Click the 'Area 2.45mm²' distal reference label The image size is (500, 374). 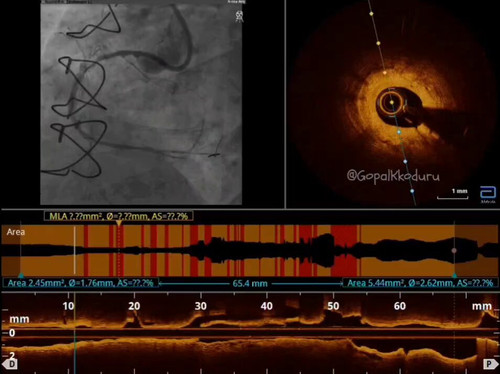point(80,283)
